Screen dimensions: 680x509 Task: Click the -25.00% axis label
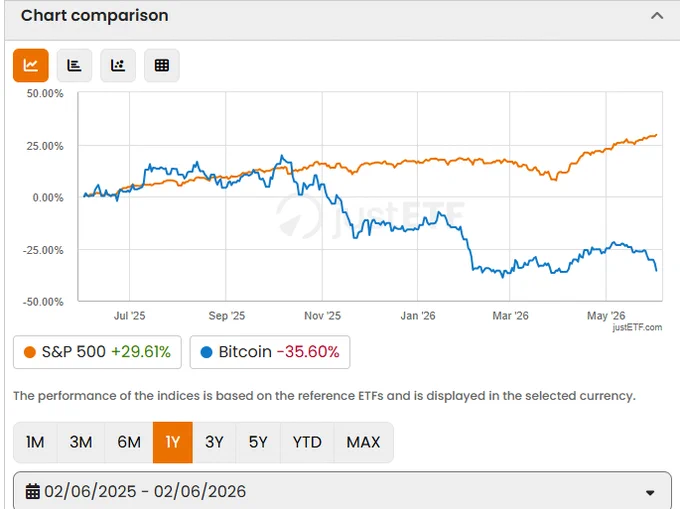click(x=43, y=250)
